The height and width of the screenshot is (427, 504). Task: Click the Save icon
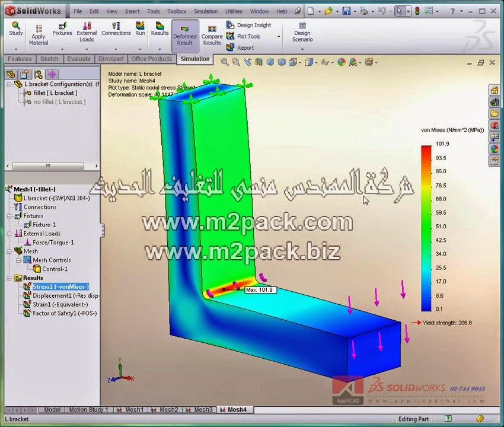346,11
